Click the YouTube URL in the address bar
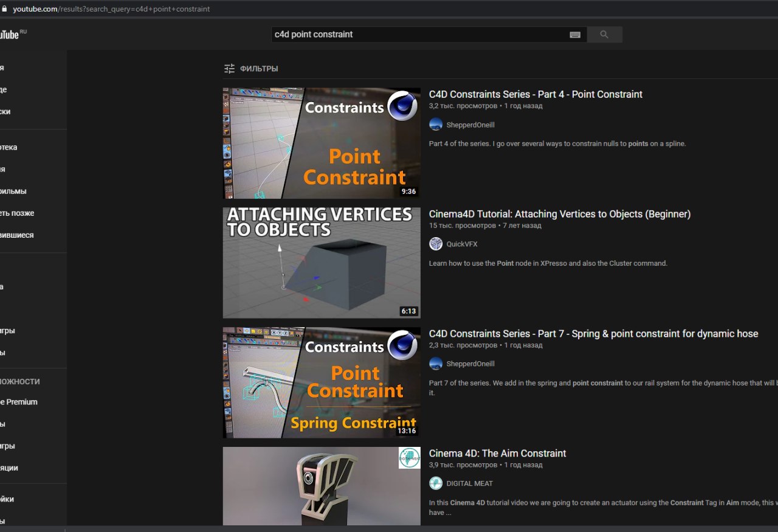 pyautogui.click(x=111, y=9)
